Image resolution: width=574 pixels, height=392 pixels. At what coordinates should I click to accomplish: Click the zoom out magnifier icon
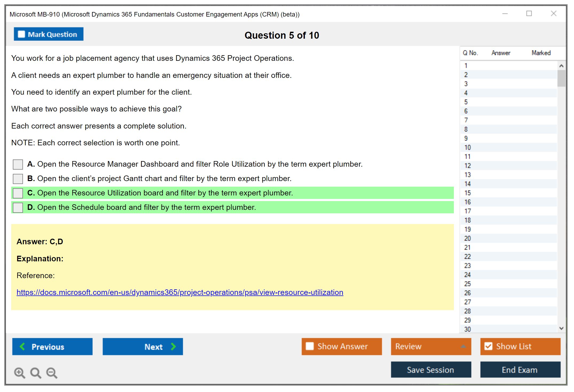coord(52,373)
